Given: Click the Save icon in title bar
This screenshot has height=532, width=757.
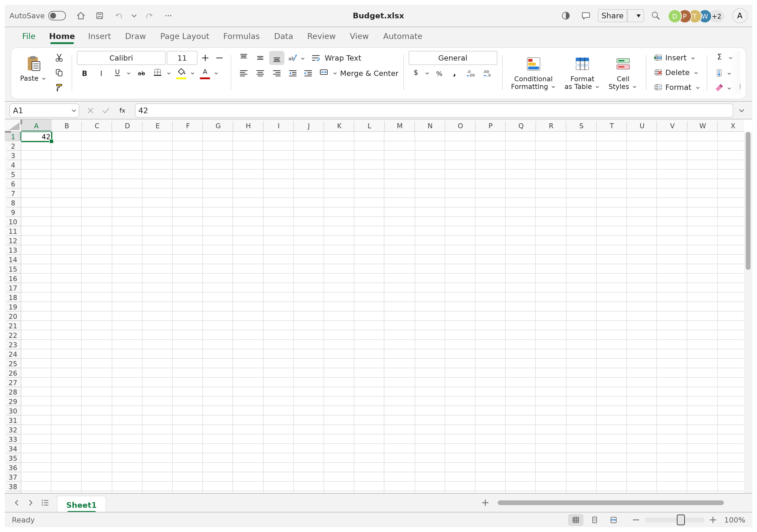Looking at the screenshot, I should tap(100, 16).
